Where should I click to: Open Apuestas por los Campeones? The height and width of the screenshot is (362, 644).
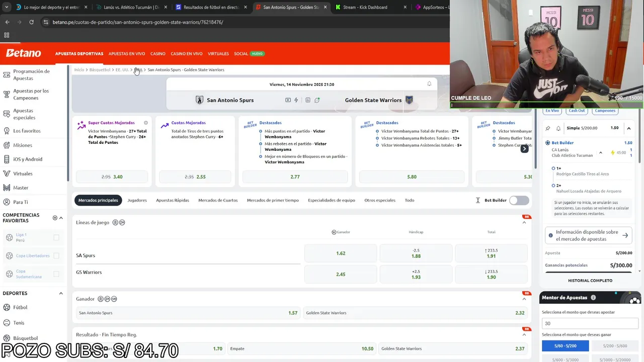tap(31, 94)
